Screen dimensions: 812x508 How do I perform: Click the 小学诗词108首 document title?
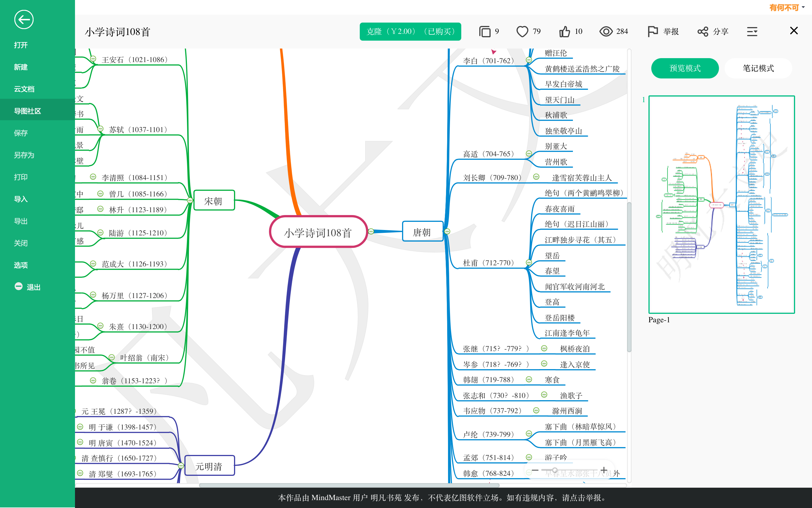coord(118,32)
